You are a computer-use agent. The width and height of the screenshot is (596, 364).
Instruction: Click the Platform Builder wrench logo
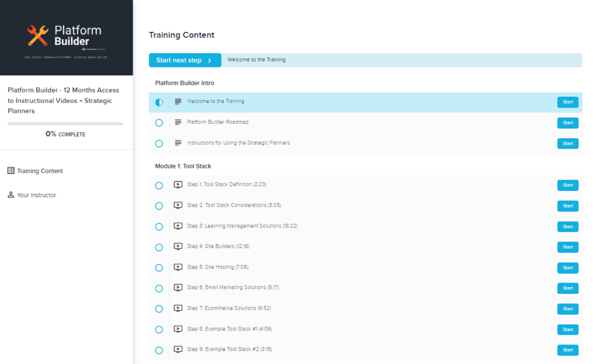[38, 35]
